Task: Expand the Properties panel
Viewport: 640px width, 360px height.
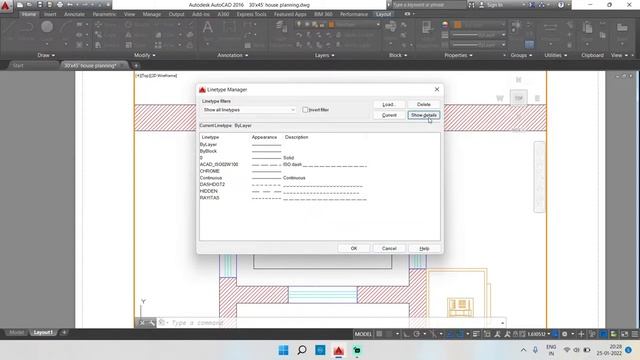Action: tap(458, 55)
